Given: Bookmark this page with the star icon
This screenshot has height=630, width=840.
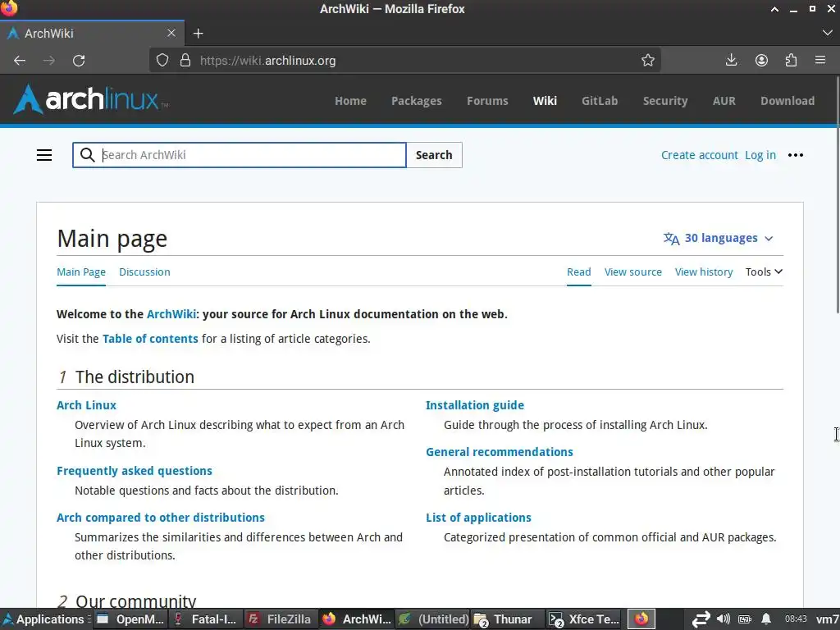Looking at the screenshot, I should (x=648, y=60).
